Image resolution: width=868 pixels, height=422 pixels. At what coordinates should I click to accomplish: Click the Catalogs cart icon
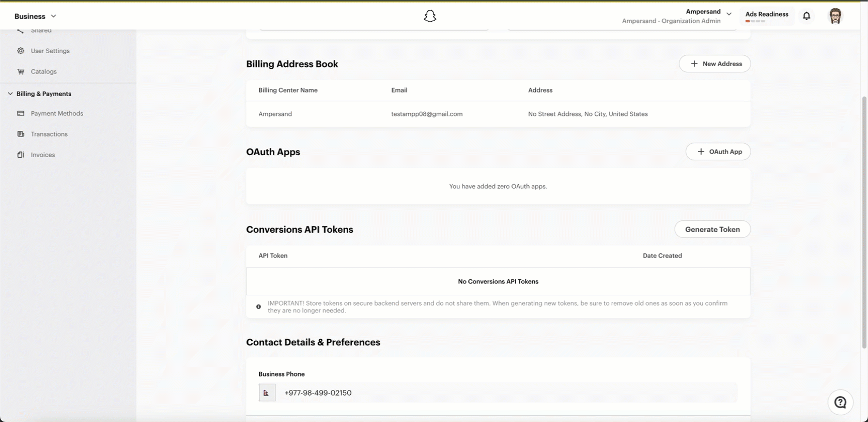point(21,71)
